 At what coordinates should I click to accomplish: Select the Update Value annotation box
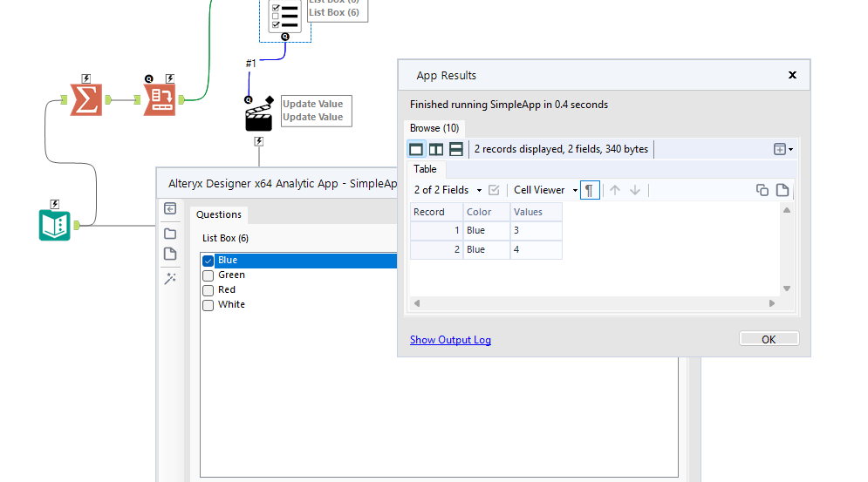coord(317,111)
